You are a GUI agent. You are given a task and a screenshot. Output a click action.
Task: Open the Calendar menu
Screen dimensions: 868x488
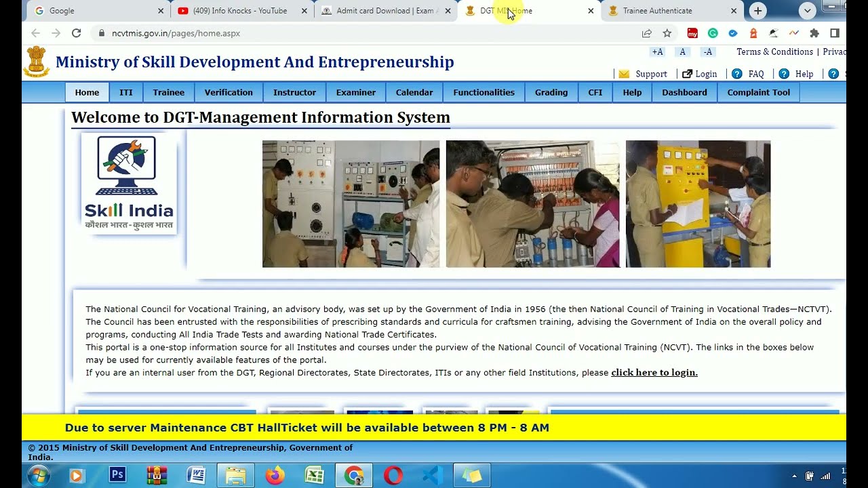pos(414,92)
